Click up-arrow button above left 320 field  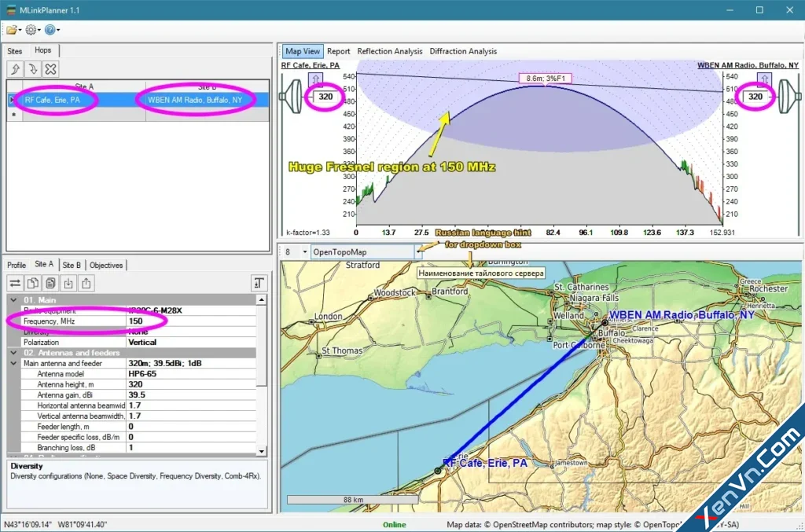(316, 79)
